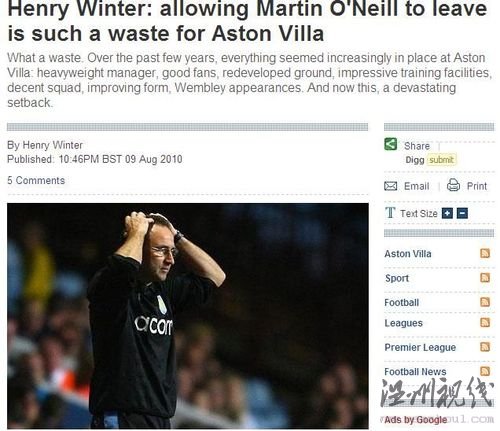Click the Share text link

tap(417, 146)
